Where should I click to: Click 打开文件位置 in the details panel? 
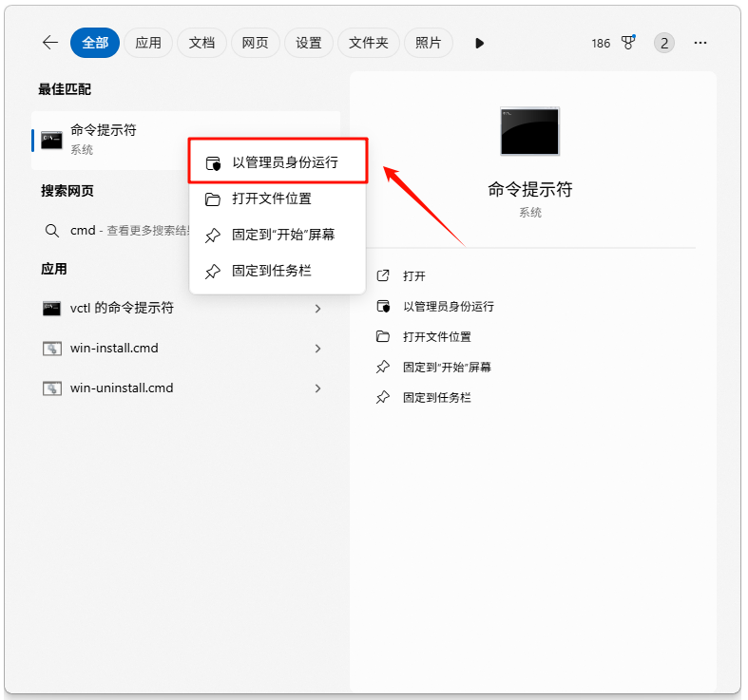(x=437, y=337)
